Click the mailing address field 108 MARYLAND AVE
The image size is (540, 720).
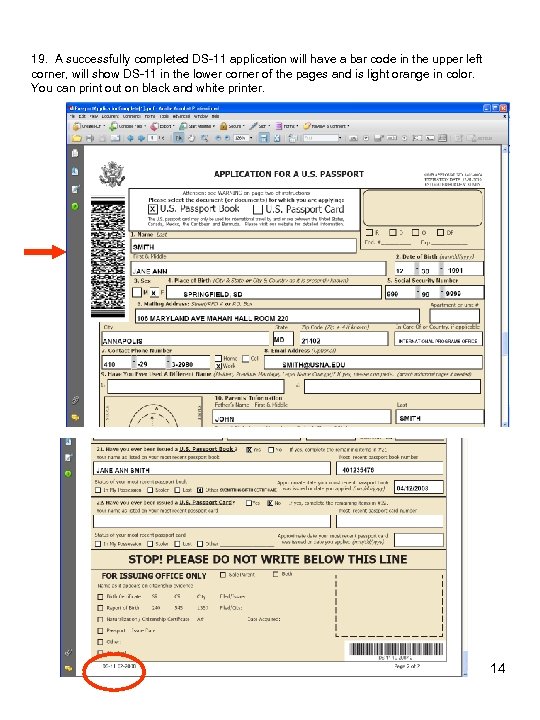(x=277, y=317)
